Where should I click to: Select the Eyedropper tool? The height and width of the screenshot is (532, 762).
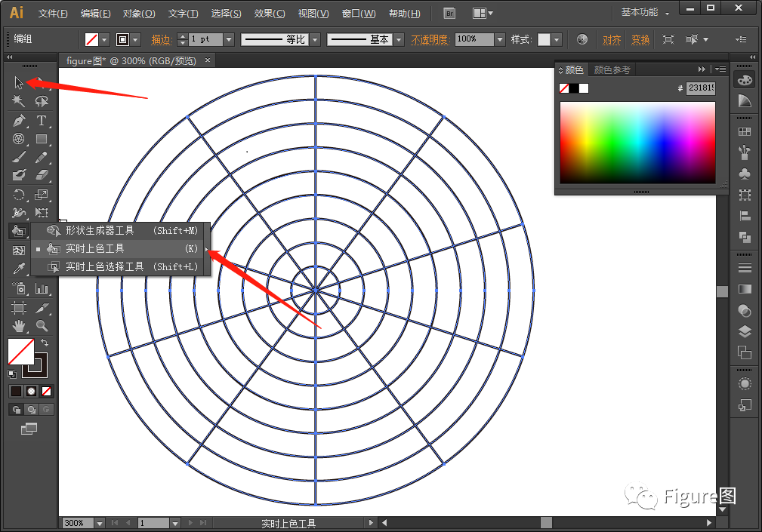tap(18, 269)
